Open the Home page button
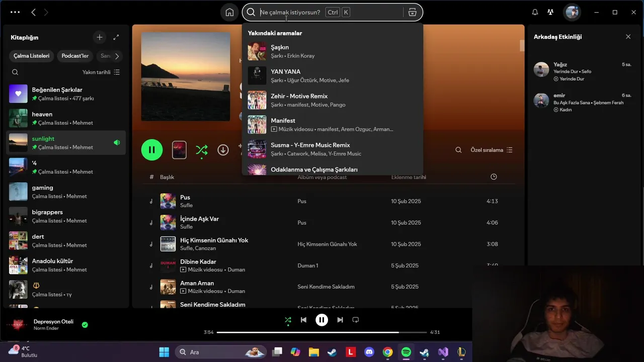The height and width of the screenshot is (362, 644). (x=229, y=12)
